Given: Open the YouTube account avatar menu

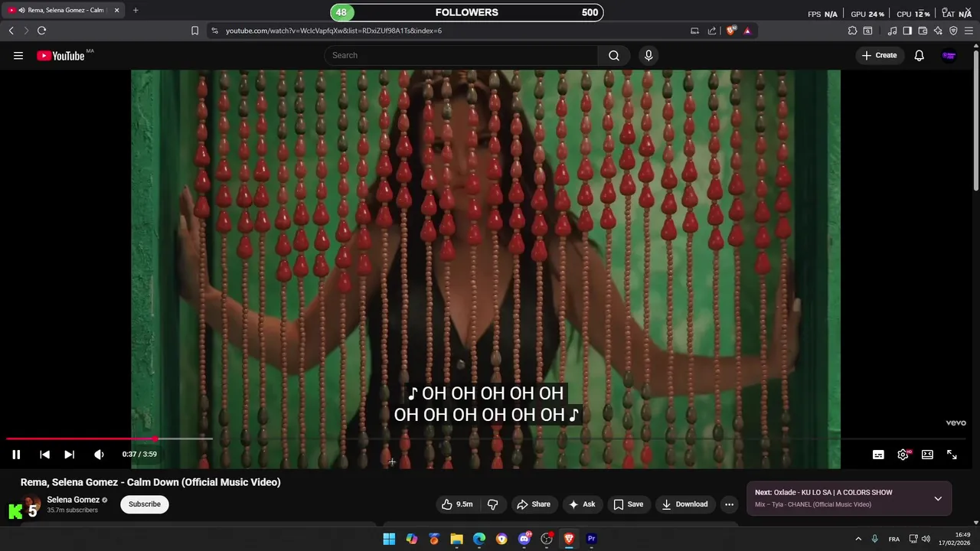Looking at the screenshot, I should [949, 55].
